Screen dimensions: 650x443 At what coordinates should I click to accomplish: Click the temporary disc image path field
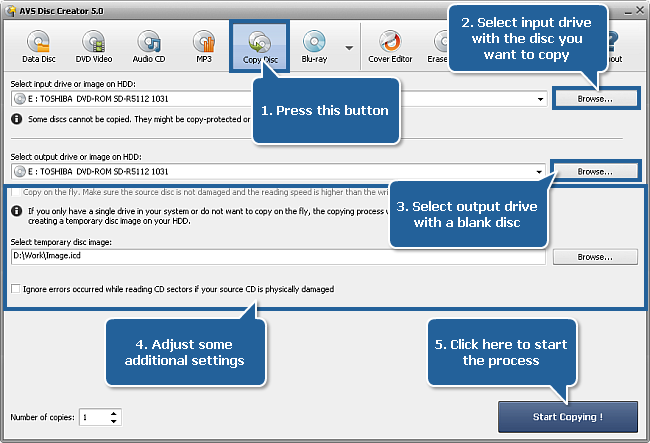[278, 257]
